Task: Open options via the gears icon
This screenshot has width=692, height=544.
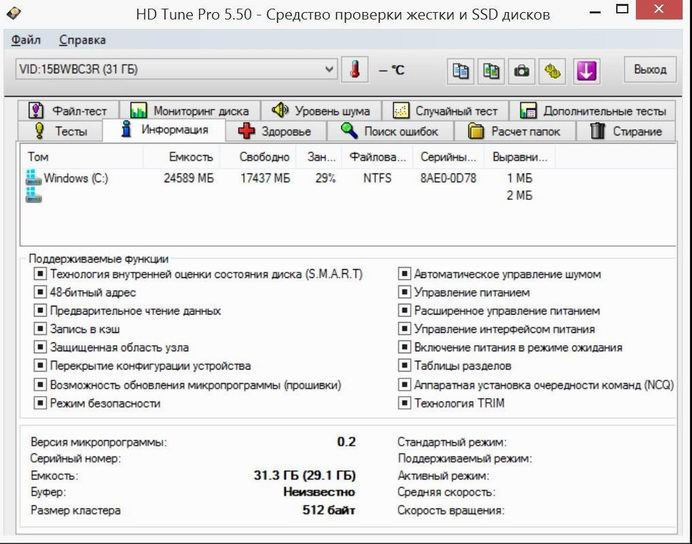Action: coord(553,70)
